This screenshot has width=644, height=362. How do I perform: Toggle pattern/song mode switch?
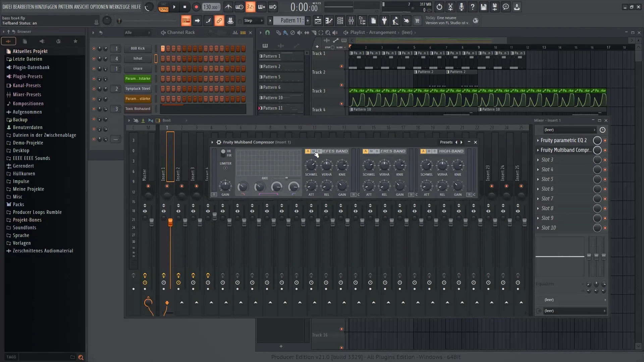[163, 7]
